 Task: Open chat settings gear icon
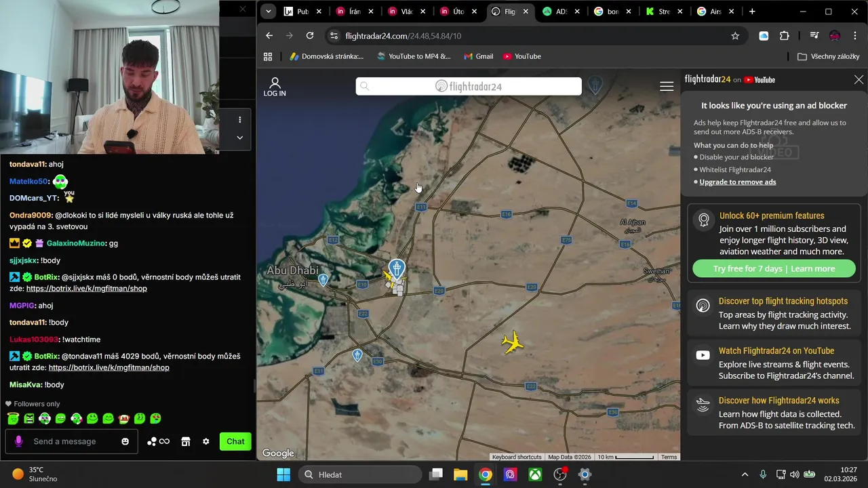205,441
